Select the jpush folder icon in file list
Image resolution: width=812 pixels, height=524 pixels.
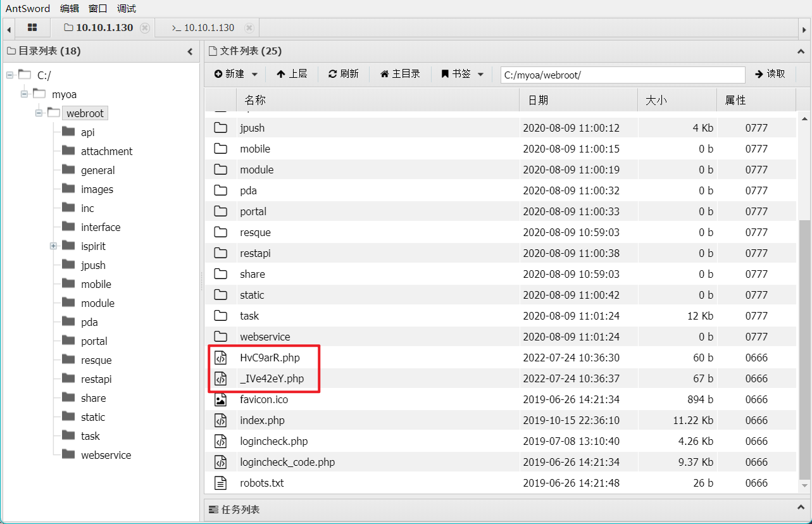(220, 128)
